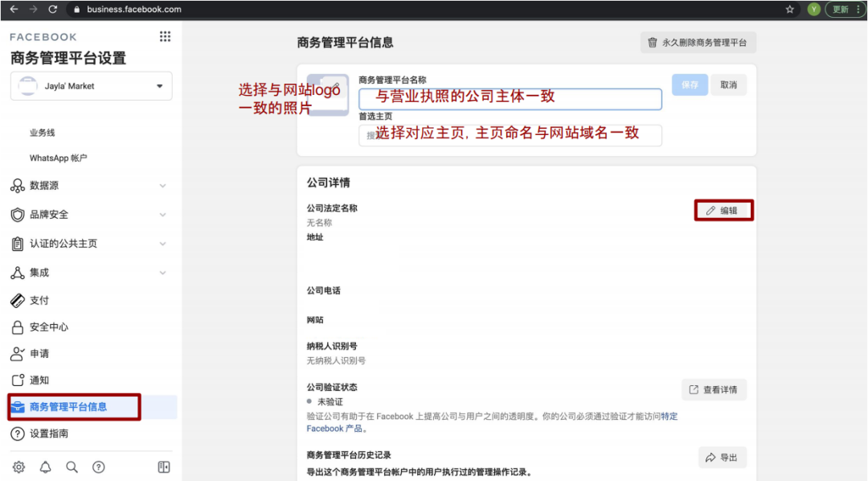Viewport: 868px width, 481px height.
Task: Open help using the question mark icon
Action: pos(97,467)
